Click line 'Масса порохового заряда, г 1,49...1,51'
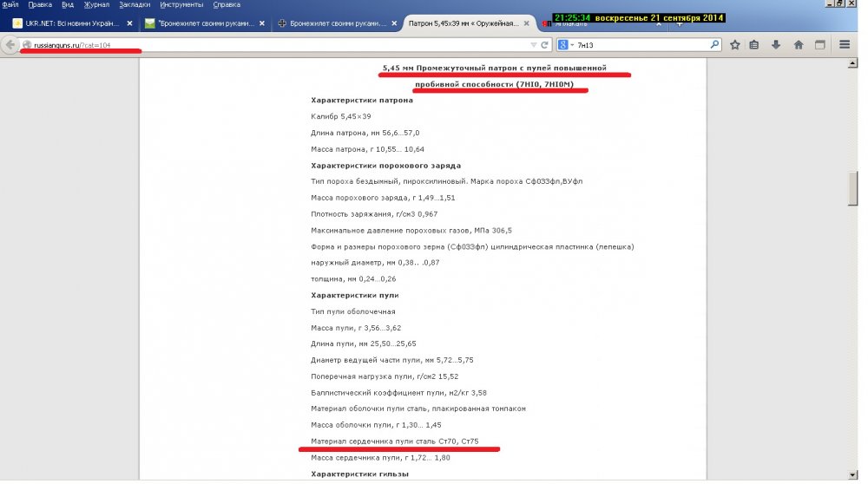The width and height of the screenshot is (868, 484). click(x=383, y=198)
